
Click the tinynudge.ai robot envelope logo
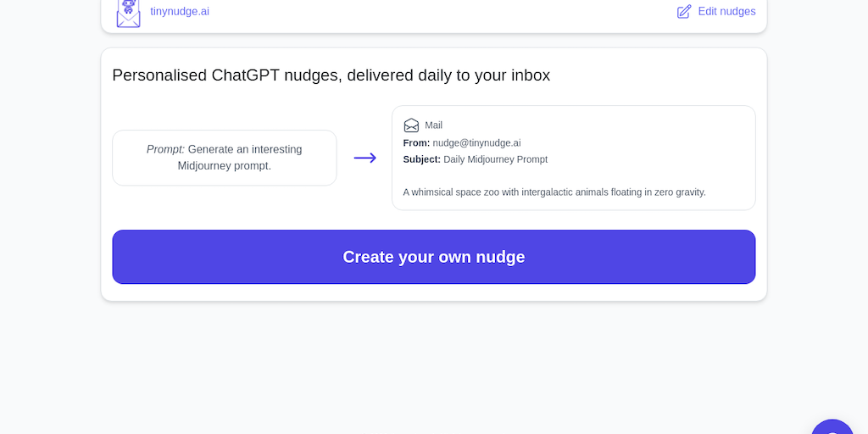[128, 13]
